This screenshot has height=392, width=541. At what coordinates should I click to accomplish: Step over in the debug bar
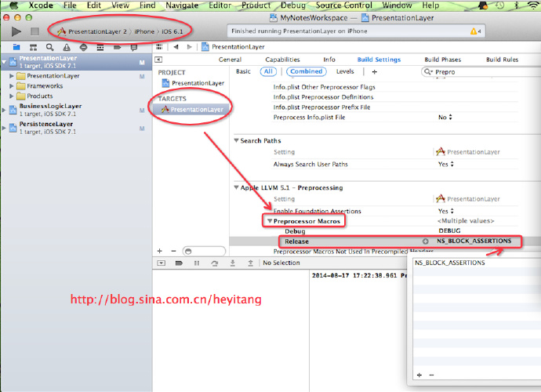coord(215,263)
